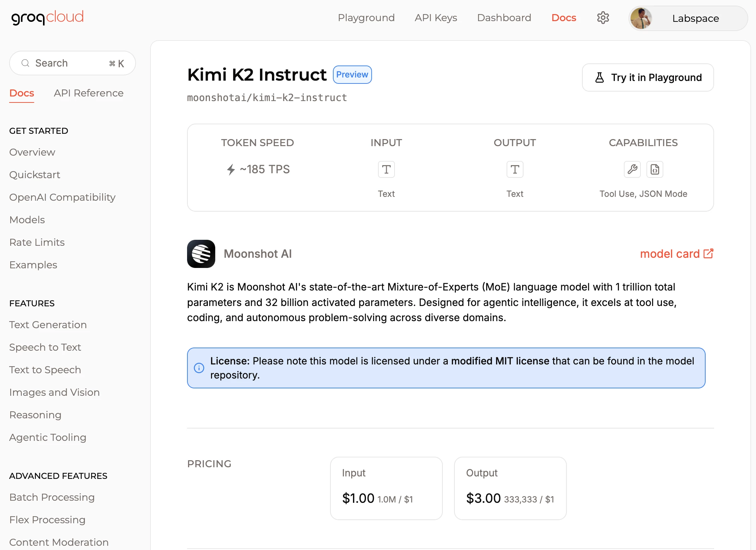
Task: Open Text Generation feature page
Action: click(48, 325)
